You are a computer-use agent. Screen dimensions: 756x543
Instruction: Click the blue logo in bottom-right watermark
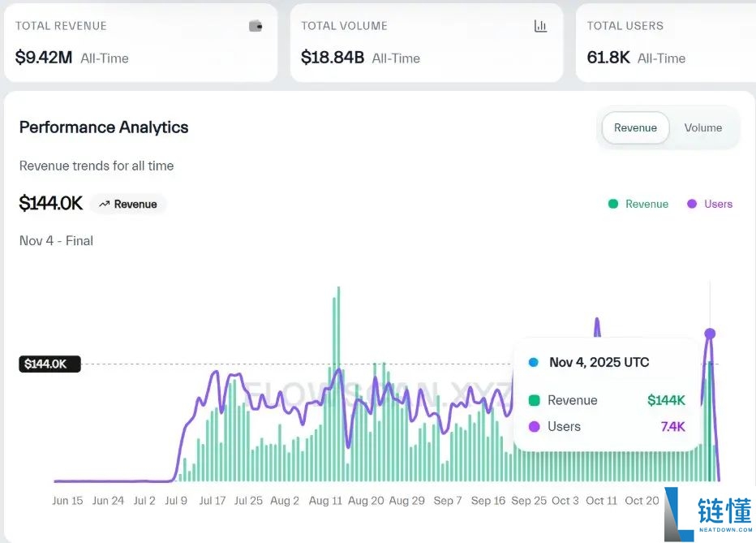pos(678,515)
